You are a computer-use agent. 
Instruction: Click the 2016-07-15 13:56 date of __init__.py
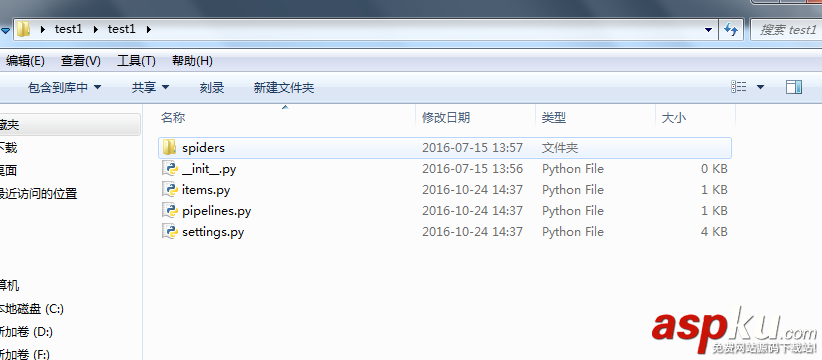point(472,169)
